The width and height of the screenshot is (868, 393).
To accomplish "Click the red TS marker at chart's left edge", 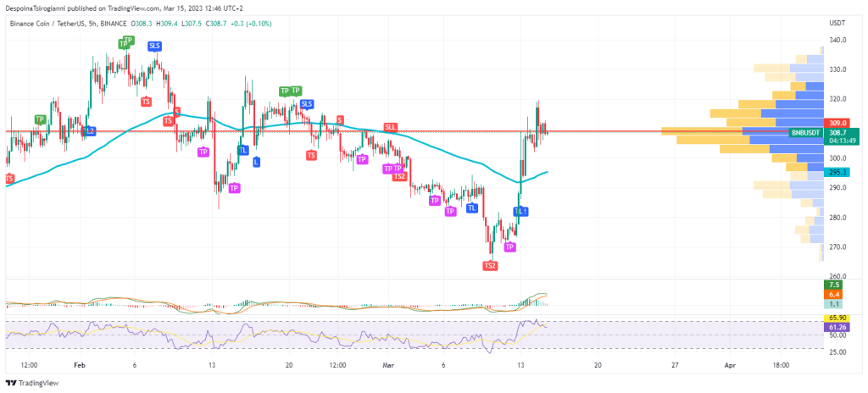I will (9, 178).
